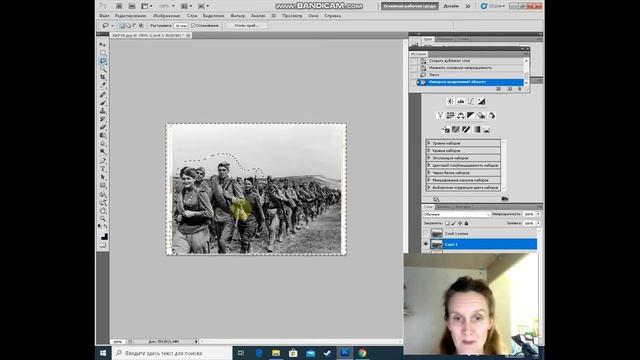Show layer Слой 1 копия visibility box
Screen dimensions: 640x360
tap(426, 233)
